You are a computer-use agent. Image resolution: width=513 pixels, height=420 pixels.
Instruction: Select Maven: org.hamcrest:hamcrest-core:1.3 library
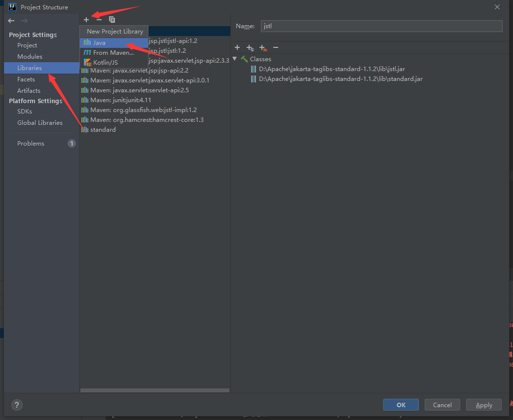click(x=155, y=120)
